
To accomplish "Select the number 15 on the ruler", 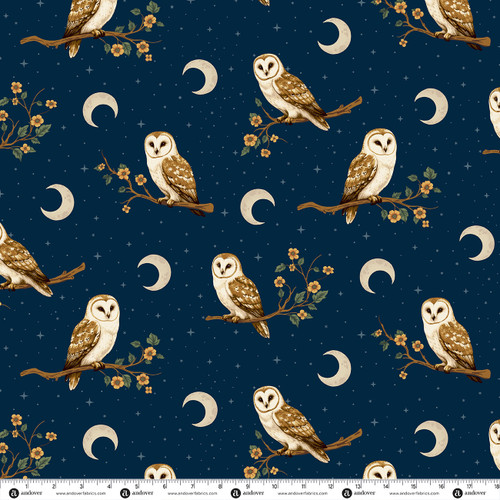I will [414, 487].
